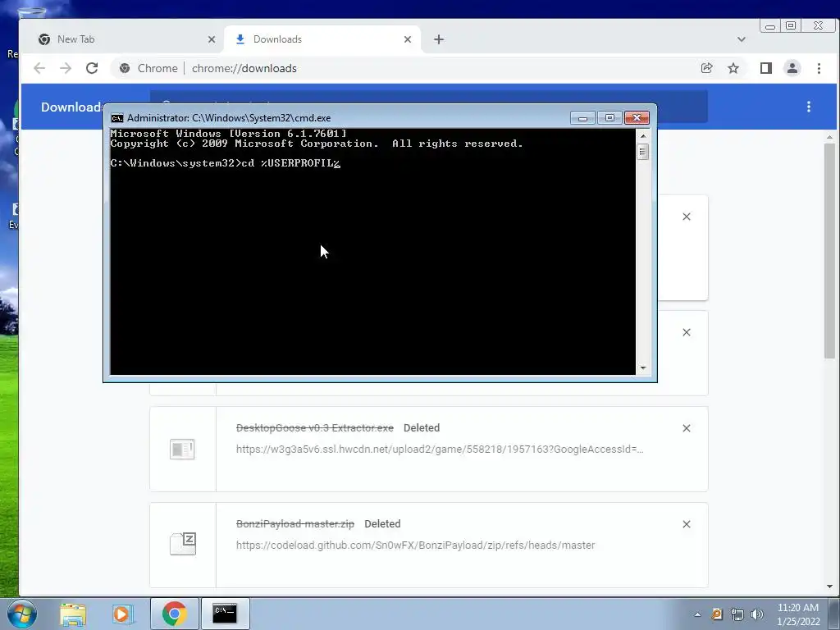The image size is (840, 630).
Task: Close the cmd.exe window
Action: click(x=637, y=118)
